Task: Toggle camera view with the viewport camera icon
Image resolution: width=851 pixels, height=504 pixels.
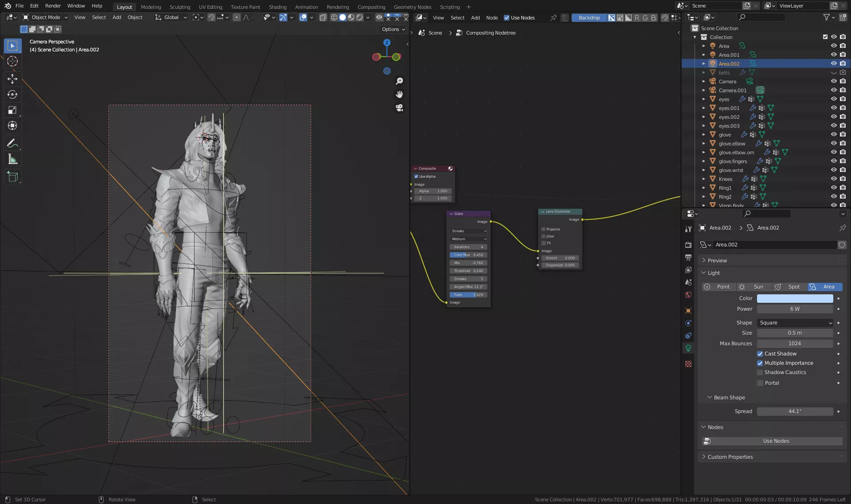Action: pyautogui.click(x=399, y=108)
